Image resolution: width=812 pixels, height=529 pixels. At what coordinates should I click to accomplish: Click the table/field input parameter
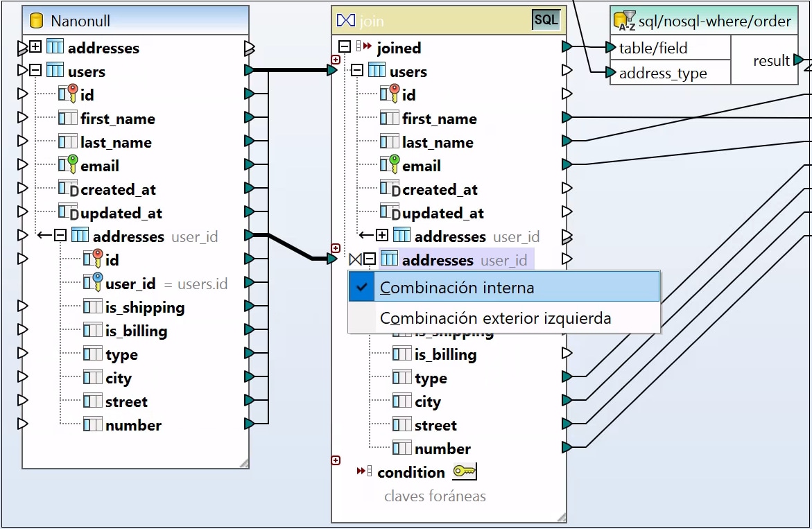(653, 48)
